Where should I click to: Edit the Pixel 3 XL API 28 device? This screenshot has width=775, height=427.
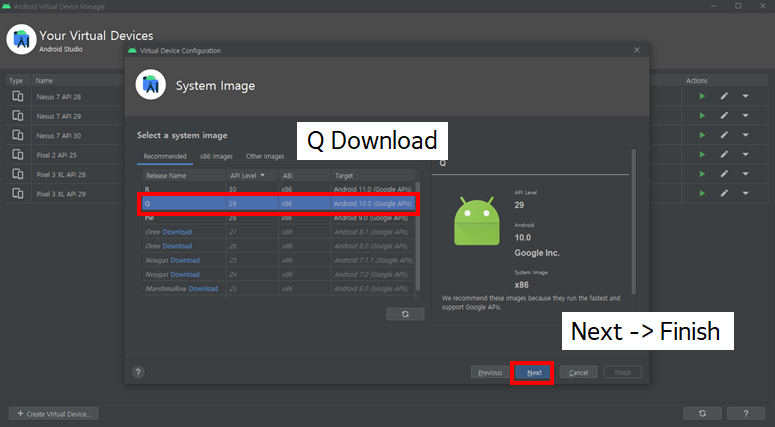click(x=724, y=174)
